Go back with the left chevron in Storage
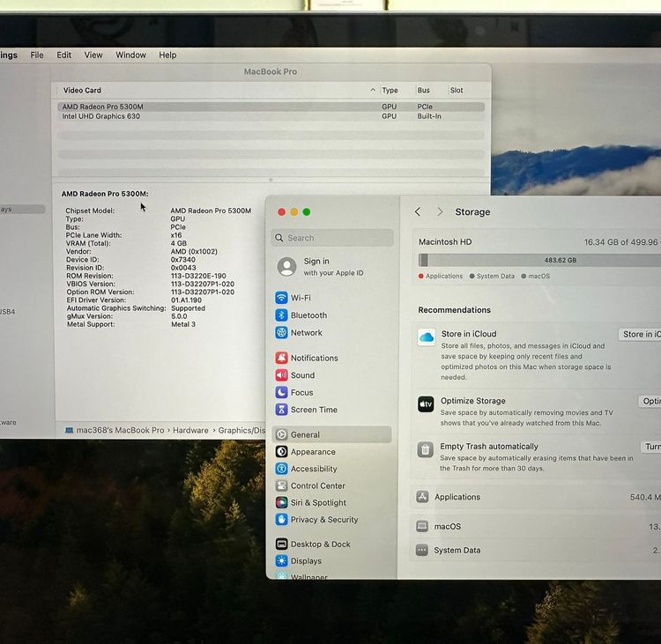Screen dimensions: 661x644 click(418, 211)
